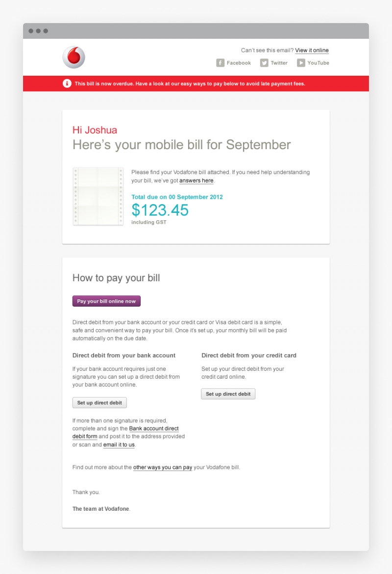Click the YouTube play icon
The height and width of the screenshot is (574, 392).
point(301,63)
